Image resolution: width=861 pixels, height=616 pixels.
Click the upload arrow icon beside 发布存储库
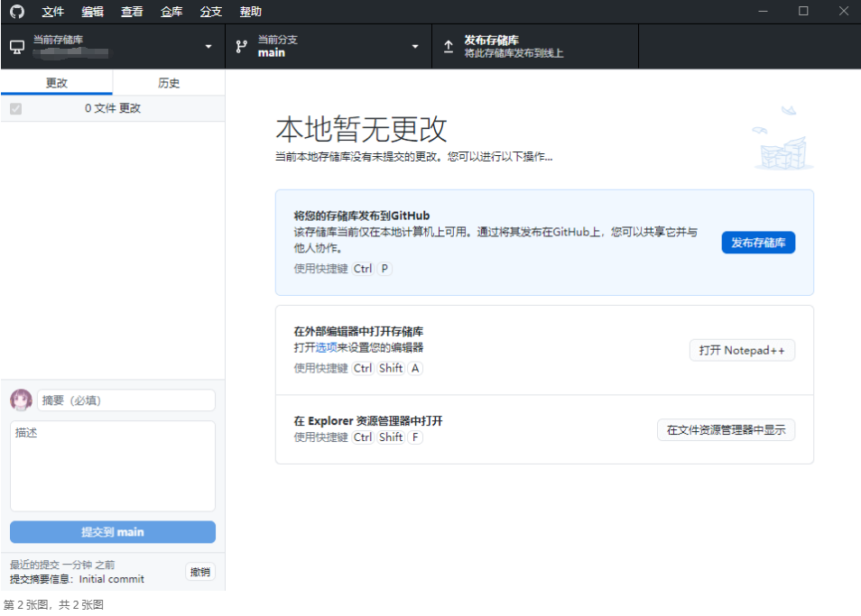coord(449,45)
